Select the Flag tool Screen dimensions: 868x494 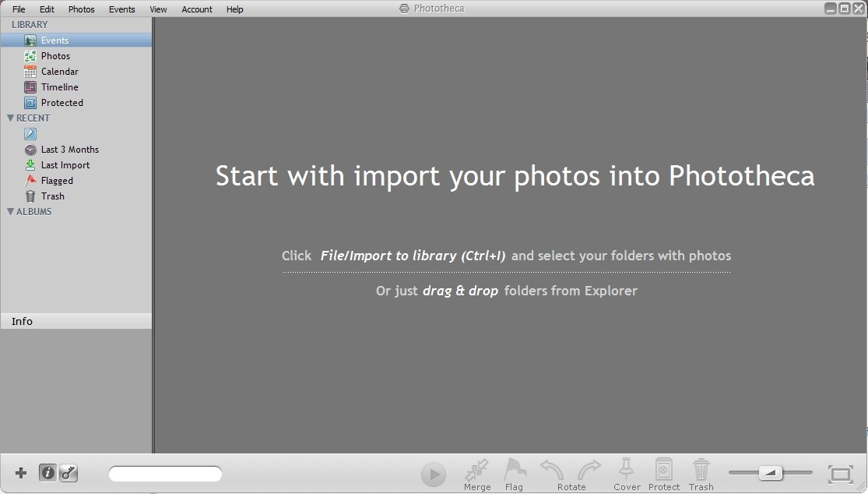point(514,473)
